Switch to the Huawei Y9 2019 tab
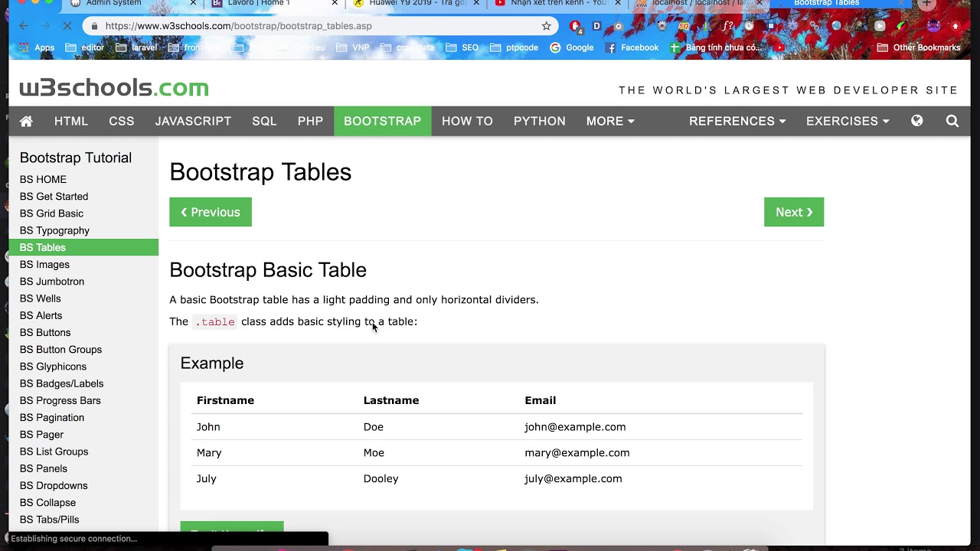980x551 pixels. pos(415,4)
